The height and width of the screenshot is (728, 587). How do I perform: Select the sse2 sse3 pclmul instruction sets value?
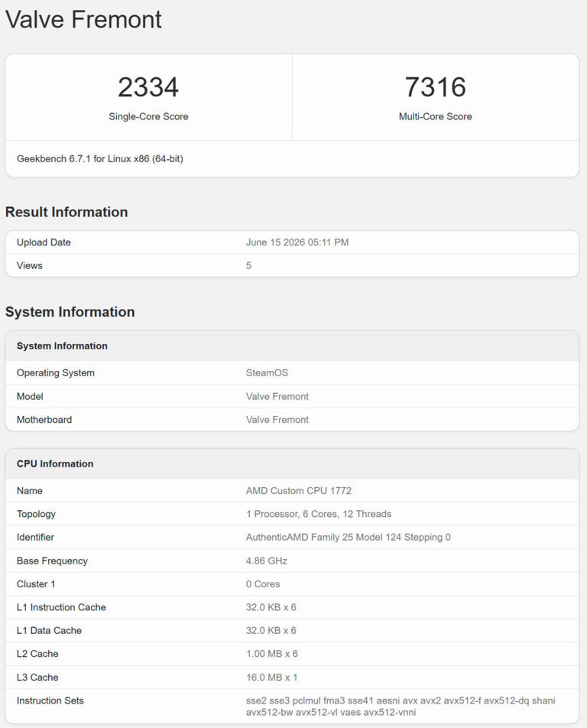coord(401,706)
